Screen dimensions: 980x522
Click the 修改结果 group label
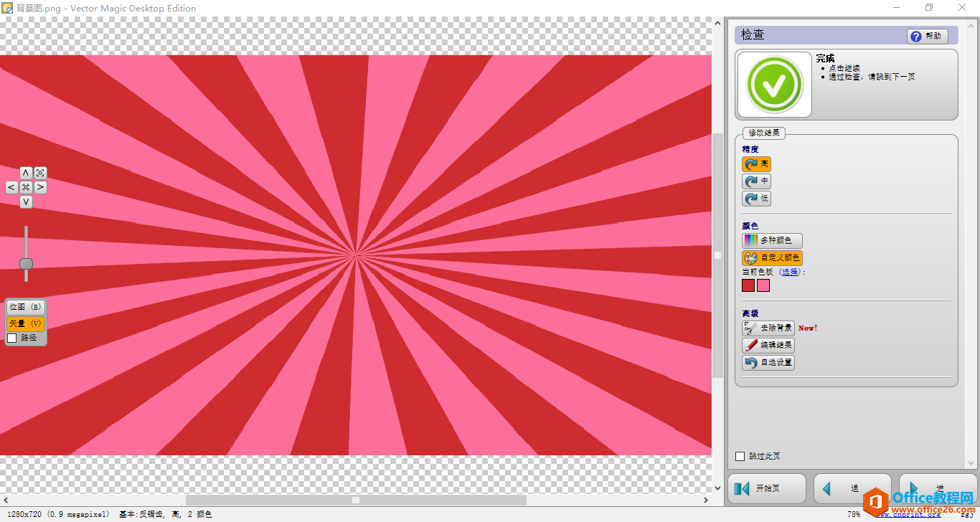coord(764,133)
